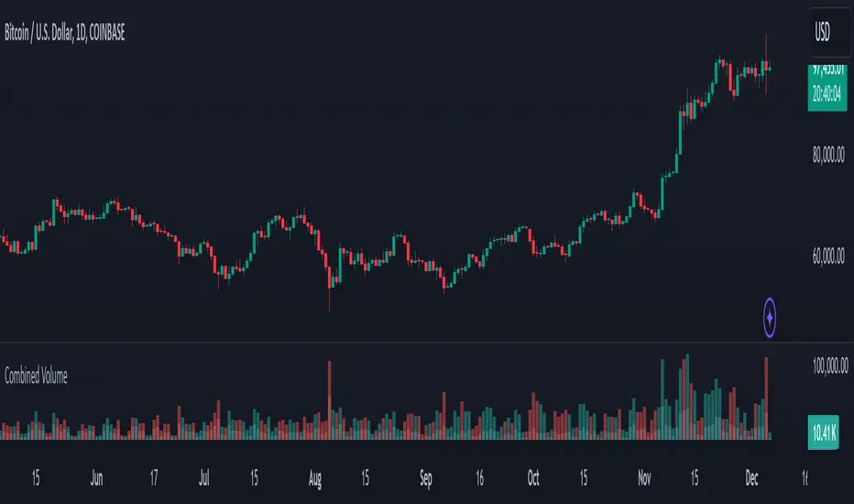
Task: Select the Combined Volume indicator label
Action: tap(36, 375)
